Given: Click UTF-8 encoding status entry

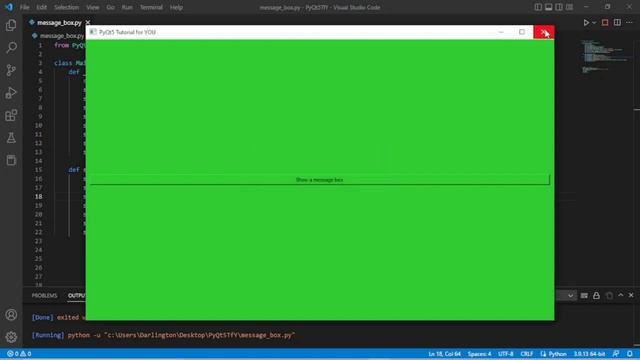Looking at the screenshot, I should tap(505, 354).
